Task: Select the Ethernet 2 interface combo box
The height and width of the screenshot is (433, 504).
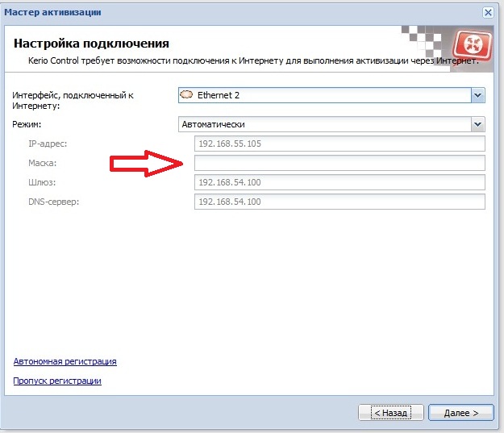Action: 324,95
